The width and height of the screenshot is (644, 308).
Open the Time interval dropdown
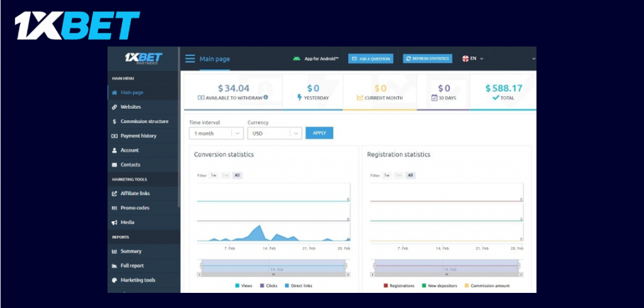click(x=216, y=133)
